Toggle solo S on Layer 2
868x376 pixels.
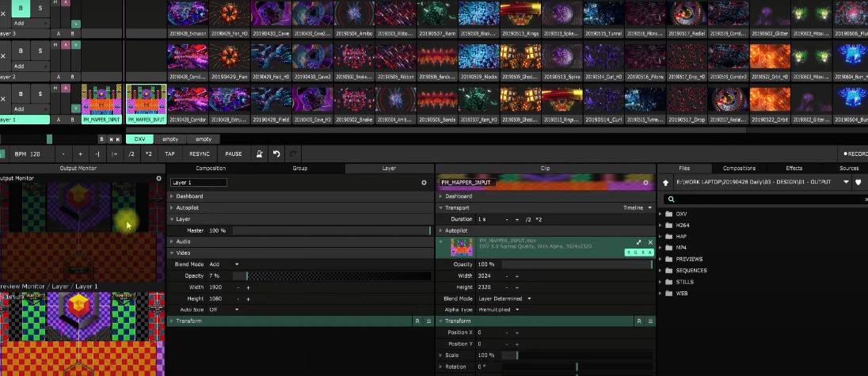[x=40, y=51]
